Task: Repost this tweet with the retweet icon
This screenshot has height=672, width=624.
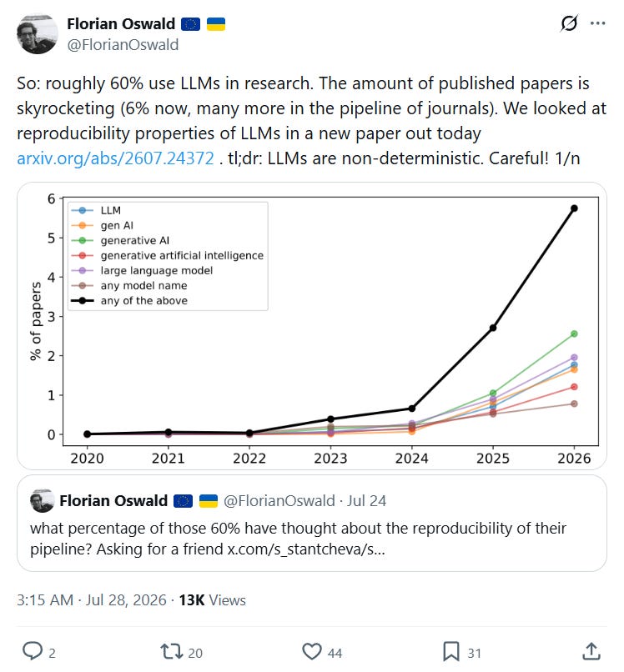Action: pos(172,652)
